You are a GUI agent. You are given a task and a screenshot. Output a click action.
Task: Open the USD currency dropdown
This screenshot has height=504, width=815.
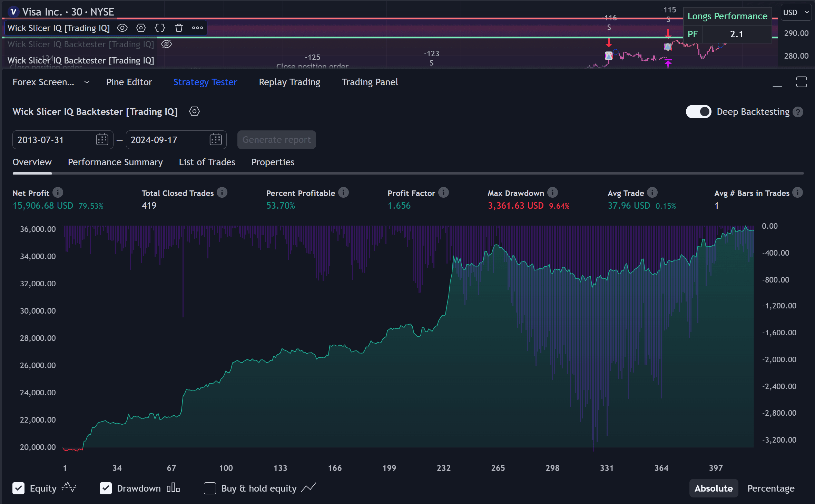[796, 12]
